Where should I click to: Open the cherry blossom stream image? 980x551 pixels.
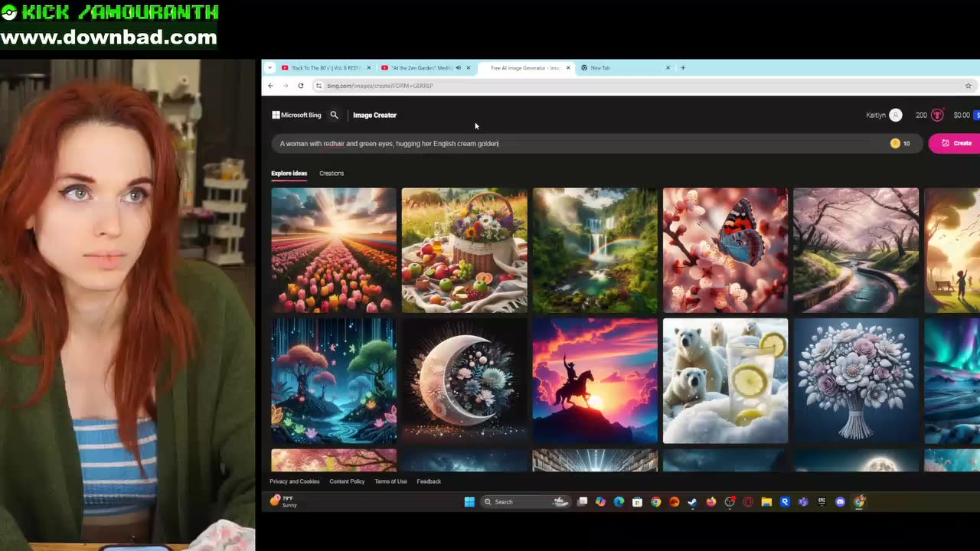pyautogui.click(x=856, y=250)
